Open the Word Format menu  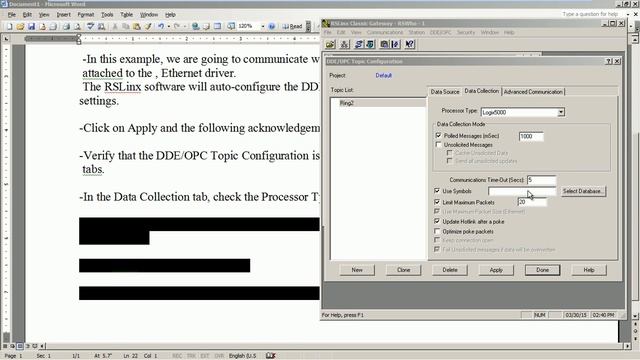pos(86,14)
